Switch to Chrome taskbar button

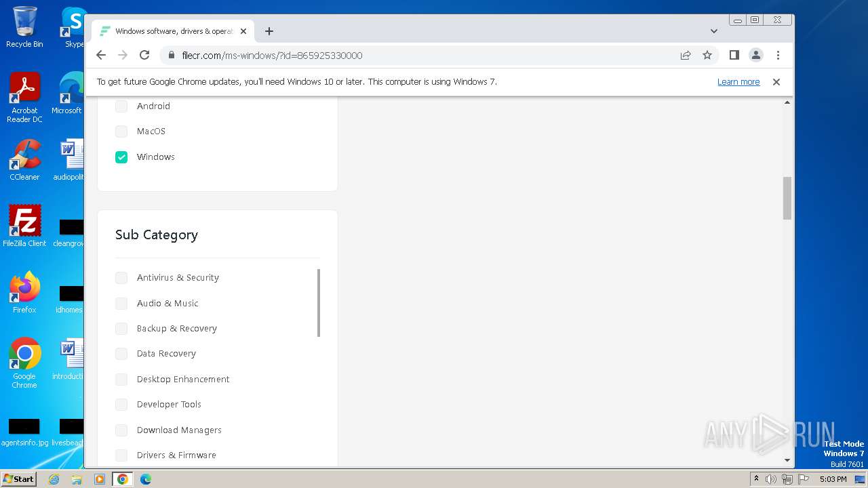coord(122,479)
